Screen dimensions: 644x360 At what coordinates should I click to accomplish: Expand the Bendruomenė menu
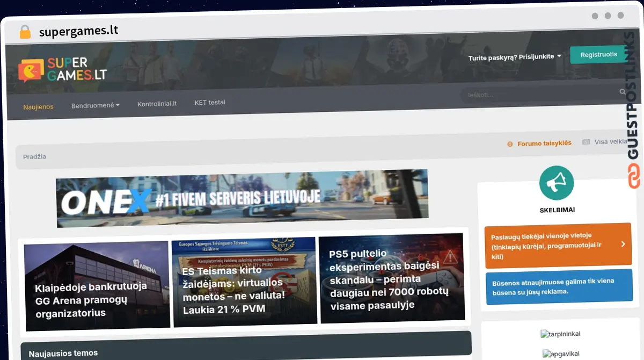point(96,105)
